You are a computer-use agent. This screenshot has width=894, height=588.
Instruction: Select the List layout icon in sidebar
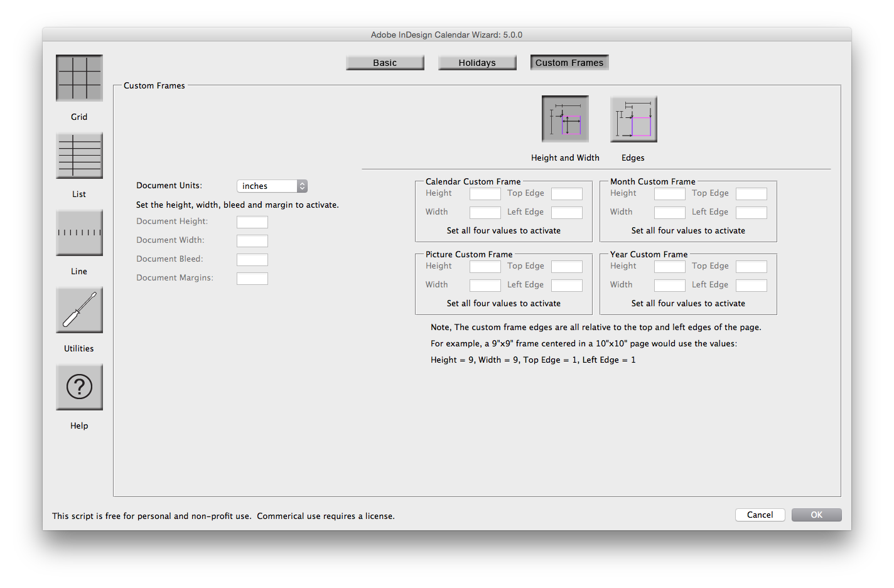tap(79, 155)
